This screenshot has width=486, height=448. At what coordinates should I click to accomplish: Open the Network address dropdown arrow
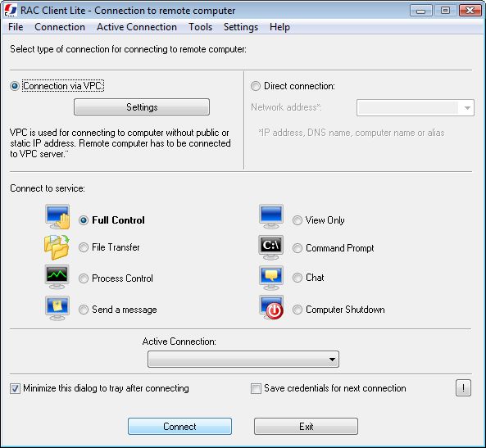[467, 108]
